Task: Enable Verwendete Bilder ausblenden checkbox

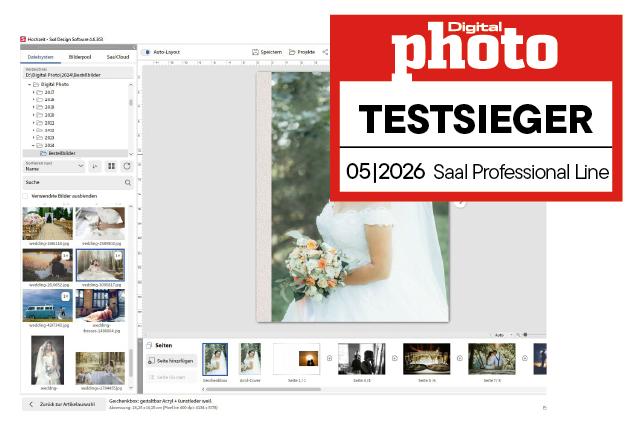Action: coord(25,196)
